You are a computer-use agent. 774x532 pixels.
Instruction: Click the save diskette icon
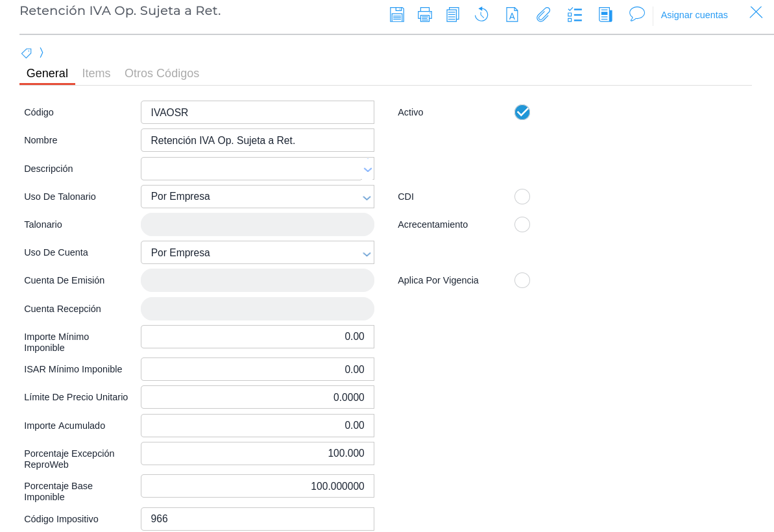(397, 14)
